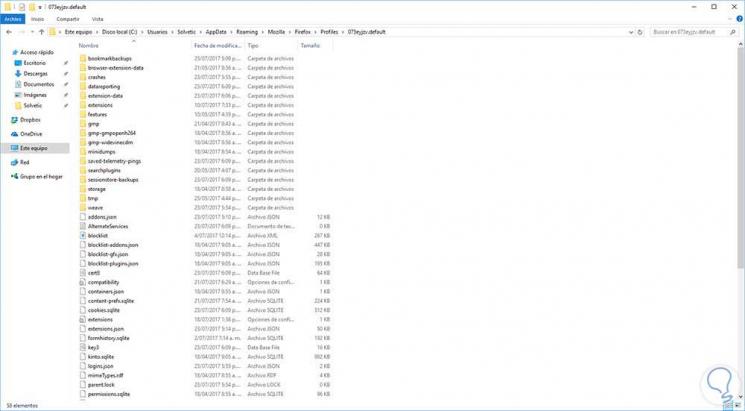
Task: Open the Help question mark icon
Action: pyautogui.click(x=739, y=19)
